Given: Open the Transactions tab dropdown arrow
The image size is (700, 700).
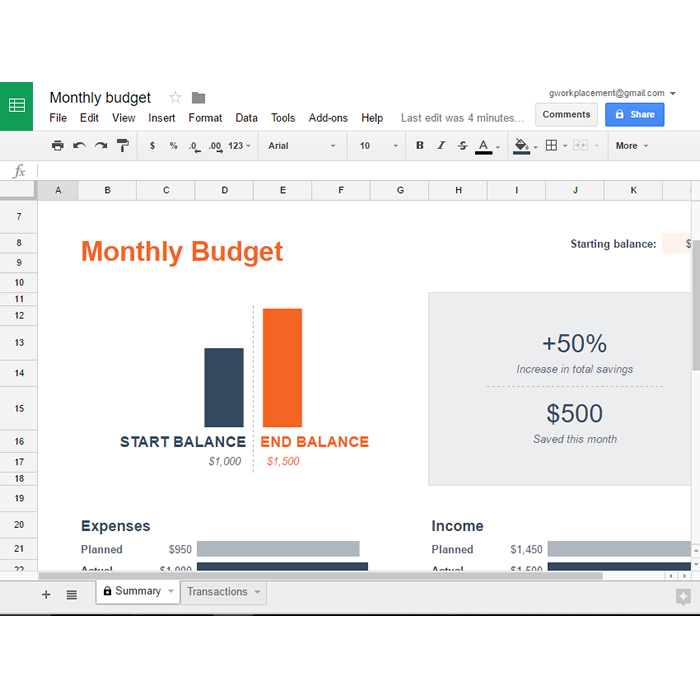Looking at the screenshot, I should click(257, 592).
